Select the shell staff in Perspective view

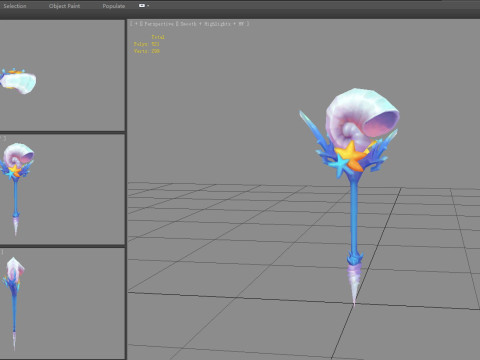[354, 213]
